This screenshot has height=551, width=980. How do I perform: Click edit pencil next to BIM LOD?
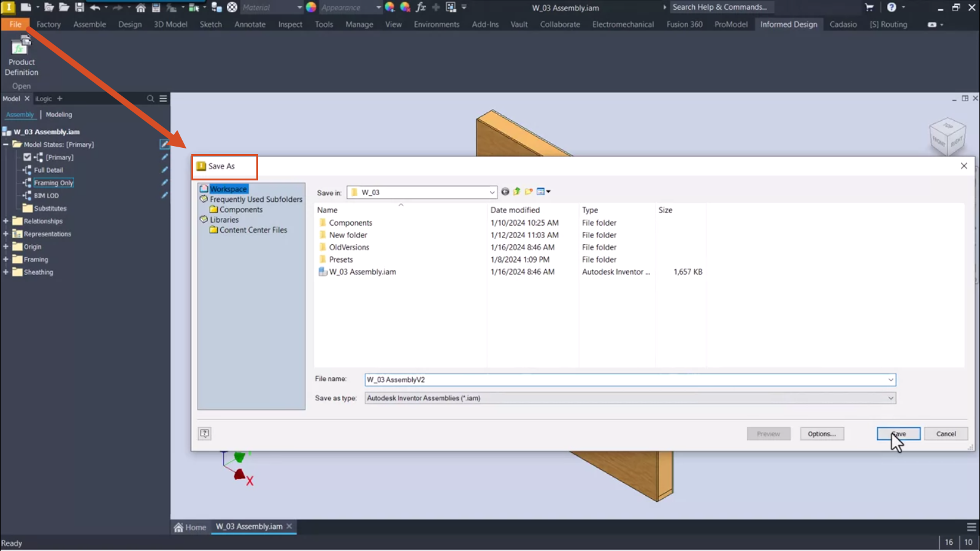coord(164,195)
